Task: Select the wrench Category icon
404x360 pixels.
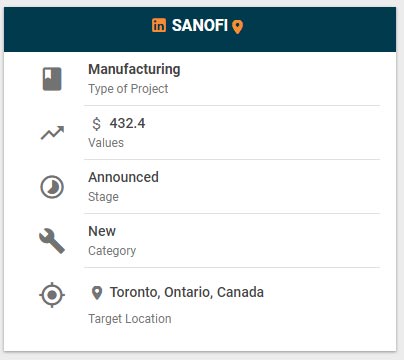Action: click(52, 241)
